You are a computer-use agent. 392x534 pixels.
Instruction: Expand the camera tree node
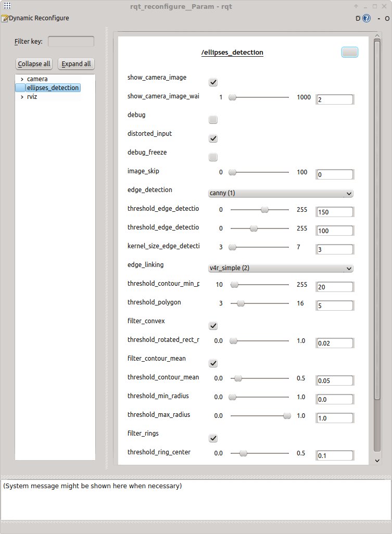[22, 79]
